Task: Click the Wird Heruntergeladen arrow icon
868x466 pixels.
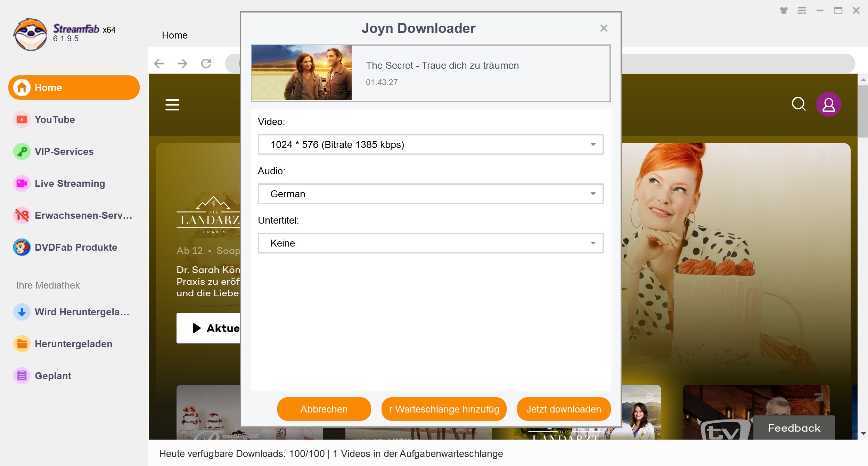Action: 22,312
